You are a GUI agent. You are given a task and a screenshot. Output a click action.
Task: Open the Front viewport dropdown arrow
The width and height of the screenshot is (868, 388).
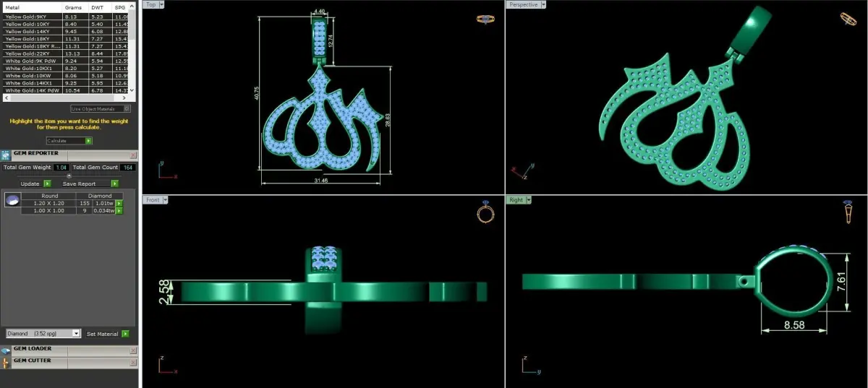[166, 199]
